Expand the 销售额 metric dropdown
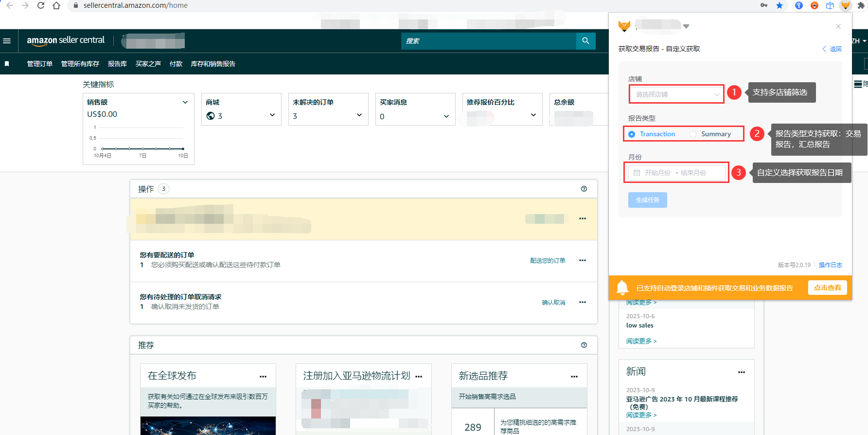The width and height of the screenshot is (868, 435). [185, 102]
